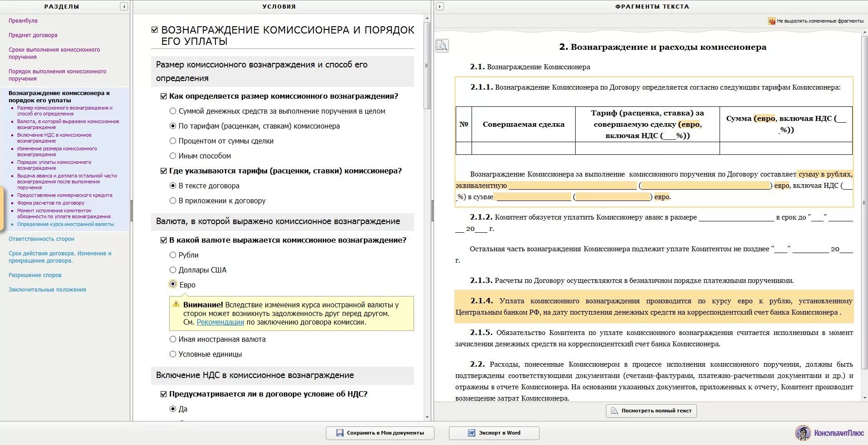
Task: Jump to Порядок уплаты комиссионного вознаграждения
Action: click(x=54, y=165)
